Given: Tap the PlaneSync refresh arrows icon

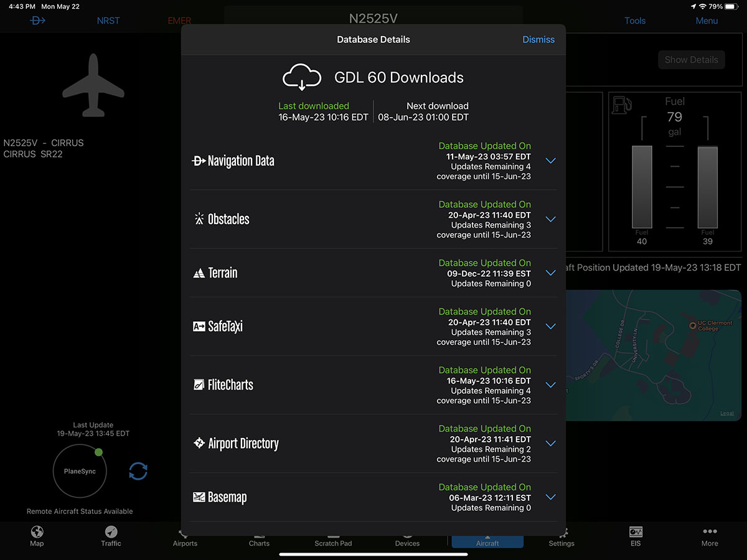Looking at the screenshot, I should [x=138, y=471].
